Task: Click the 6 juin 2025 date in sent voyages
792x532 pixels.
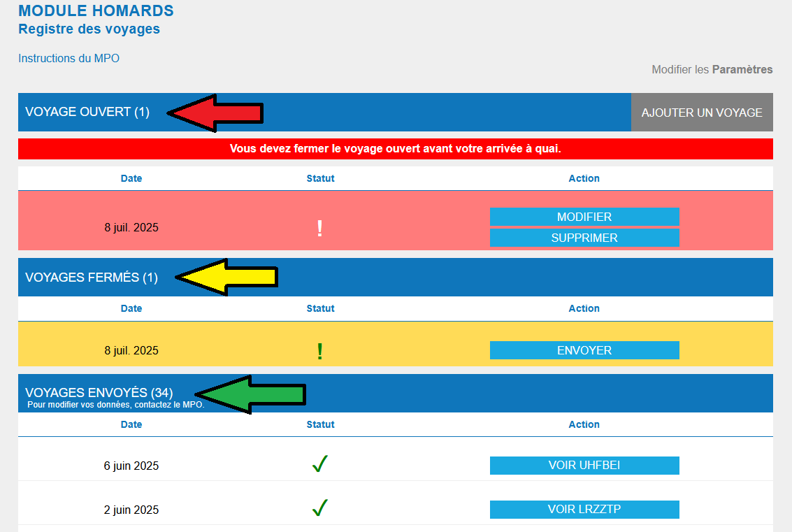Action: (x=131, y=466)
